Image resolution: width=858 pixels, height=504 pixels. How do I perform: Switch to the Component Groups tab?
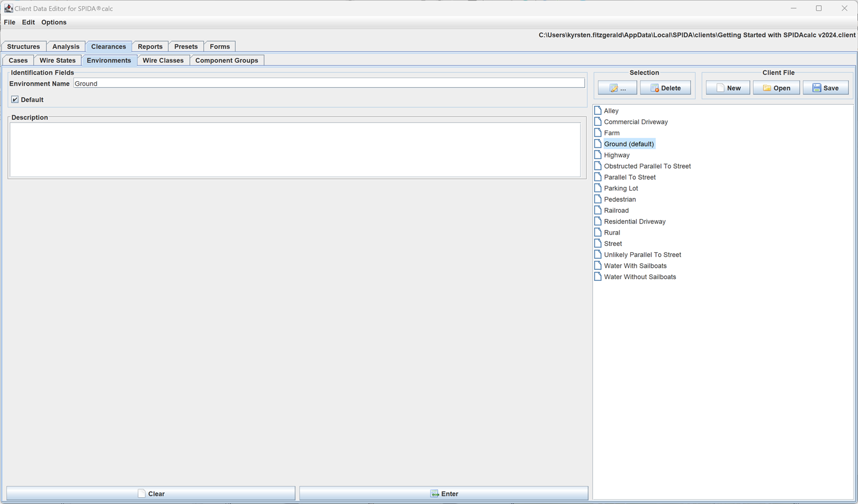point(227,61)
